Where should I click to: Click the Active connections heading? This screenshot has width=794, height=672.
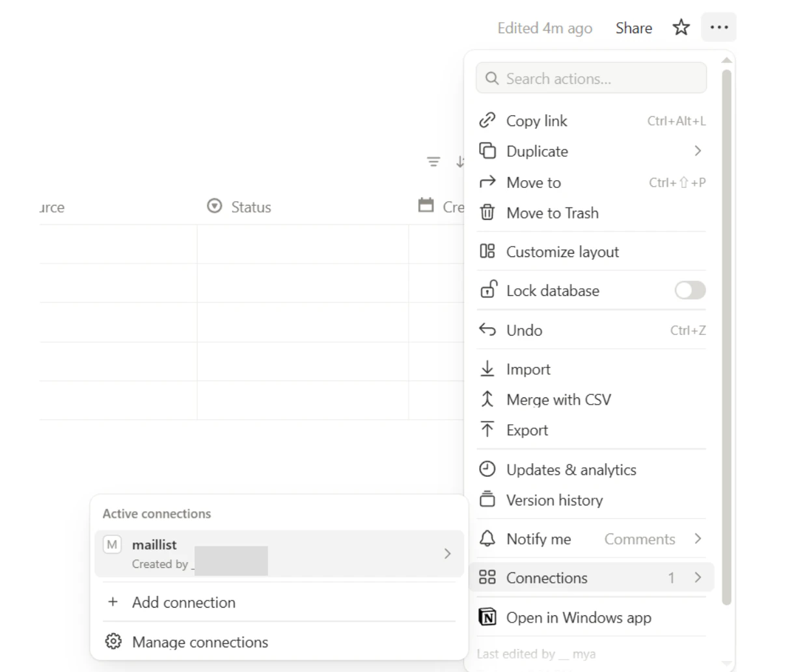click(x=157, y=513)
